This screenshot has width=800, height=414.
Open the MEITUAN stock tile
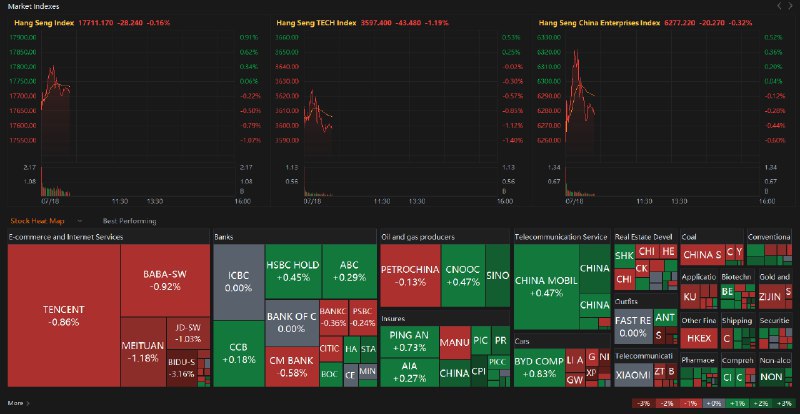pyautogui.click(x=141, y=350)
